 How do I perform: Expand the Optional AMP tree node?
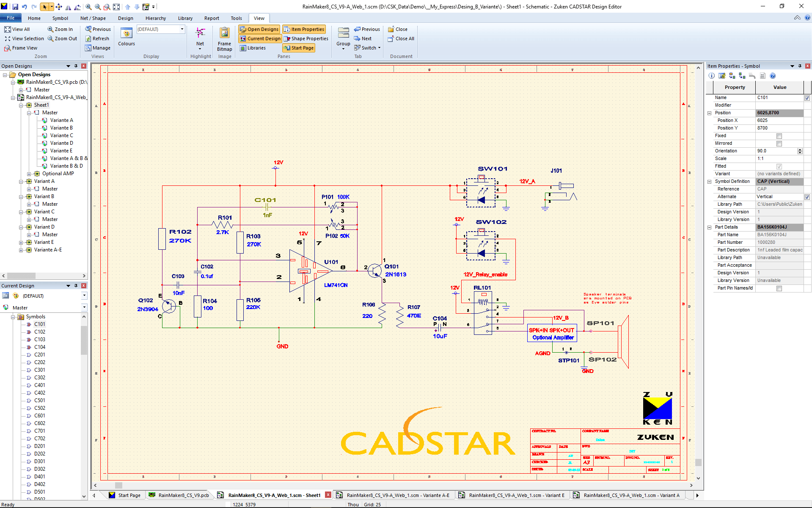[29, 174]
